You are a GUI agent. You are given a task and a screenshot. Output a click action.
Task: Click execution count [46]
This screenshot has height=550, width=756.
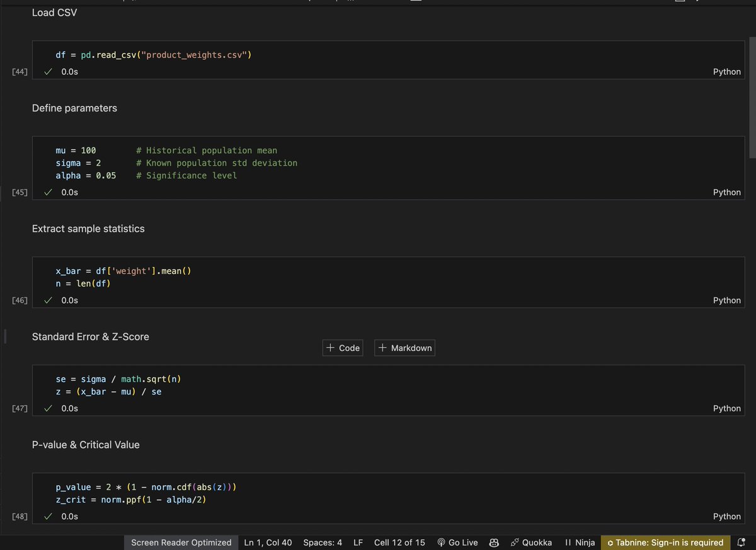click(20, 301)
